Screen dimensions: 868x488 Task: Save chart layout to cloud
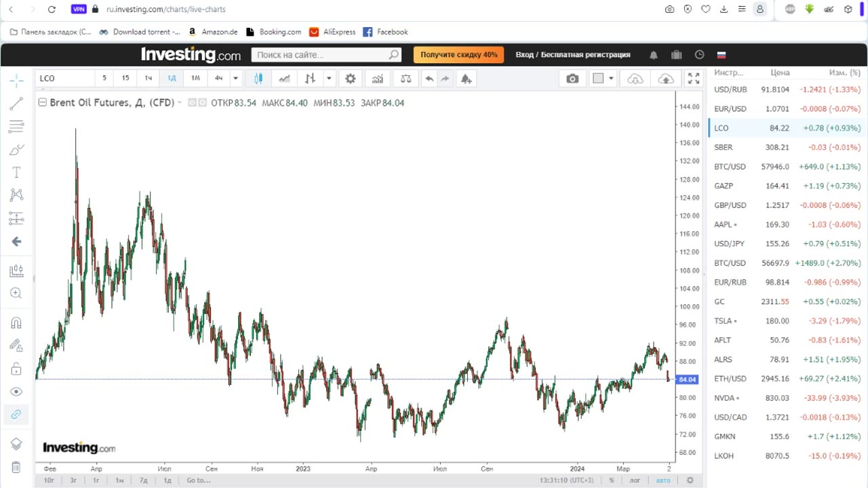coord(666,79)
